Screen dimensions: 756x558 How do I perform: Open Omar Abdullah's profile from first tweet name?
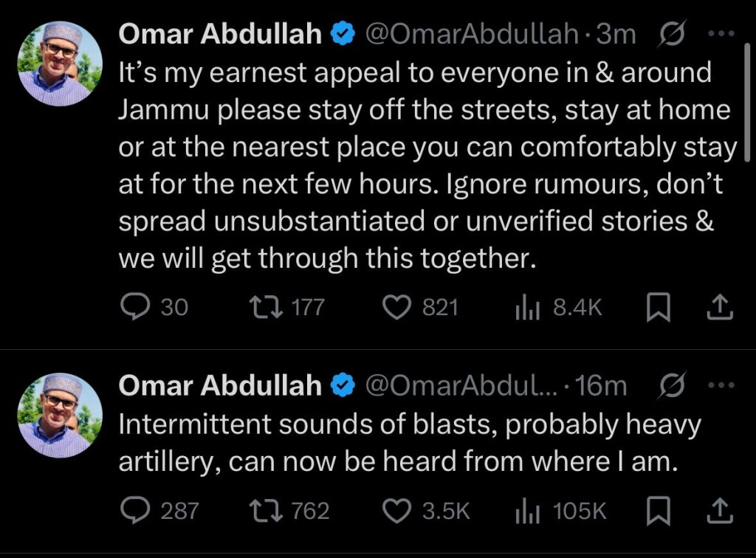tap(221, 34)
